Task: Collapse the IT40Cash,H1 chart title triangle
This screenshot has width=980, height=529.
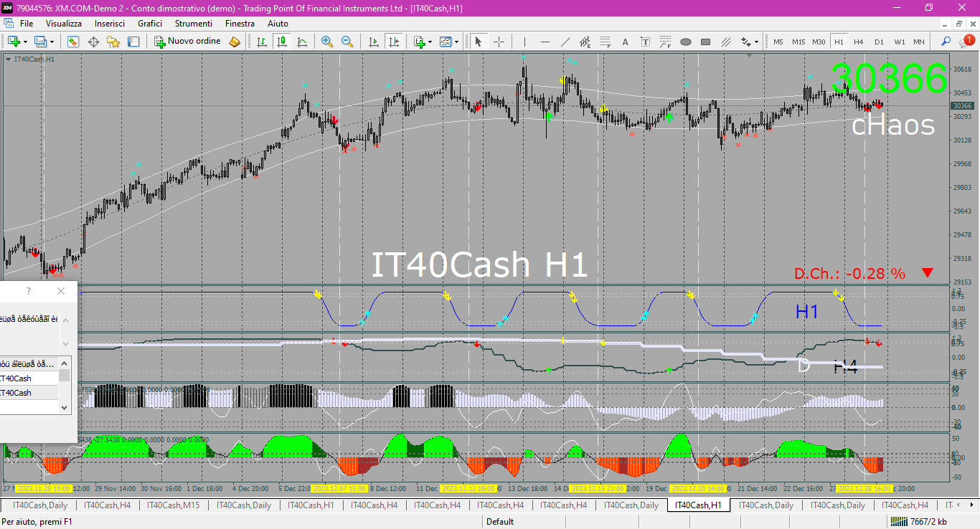Action: click(x=8, y=59)
